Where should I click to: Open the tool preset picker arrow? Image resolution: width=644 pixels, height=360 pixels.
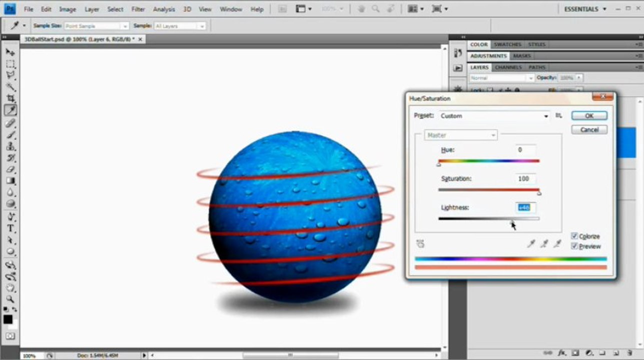click(x=24, y=25)
